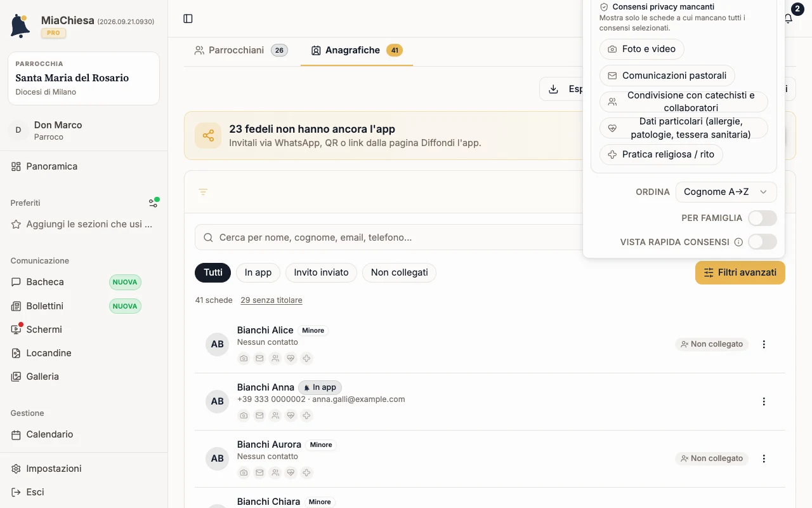Click the AB avatar of Bianchi Alice
812x508 pixels.
coord(217,344)
